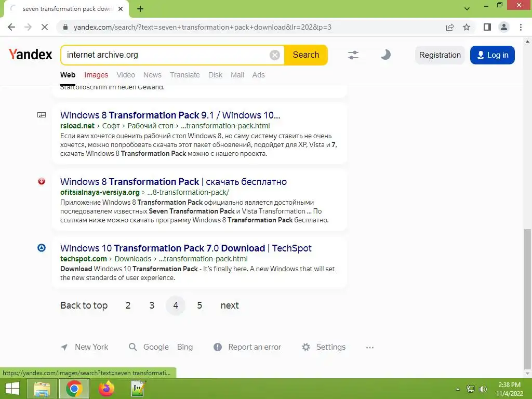Click the volume speaker tray icon

(483, 389)
